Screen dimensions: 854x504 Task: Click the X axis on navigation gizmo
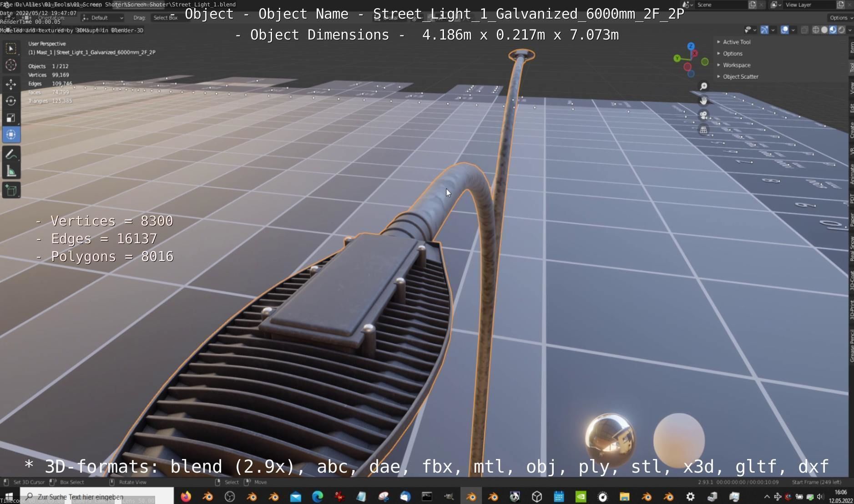click(695, 53)
